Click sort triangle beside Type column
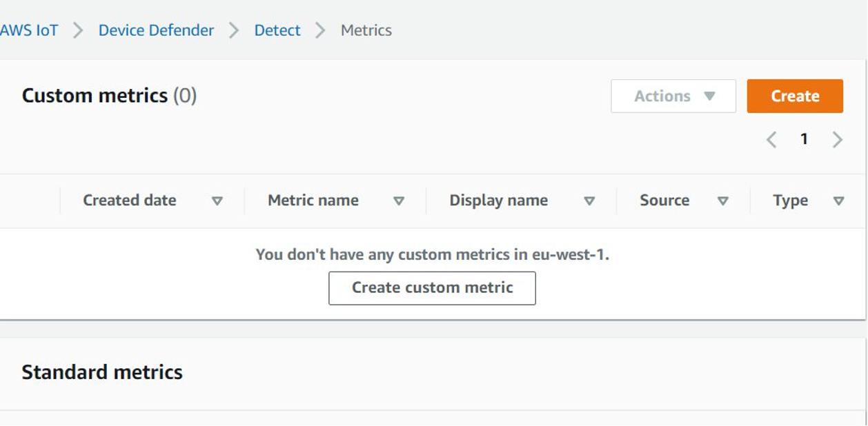This screenshot has width=868, height=426. point(838,201)
